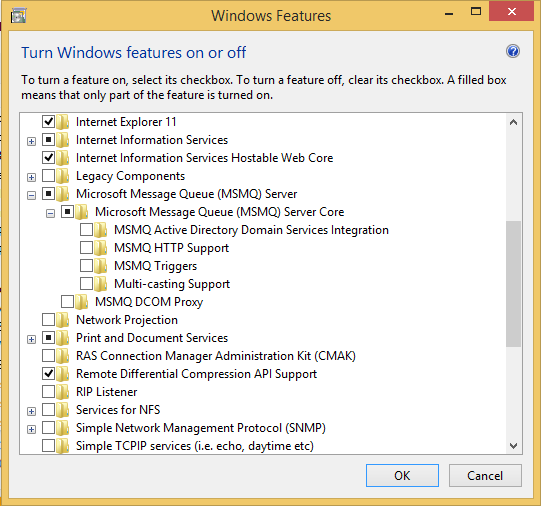
Task: Collapse the Microsoft Message Queue (MSMQ) Server node
Action: click(x=31, y=196)
